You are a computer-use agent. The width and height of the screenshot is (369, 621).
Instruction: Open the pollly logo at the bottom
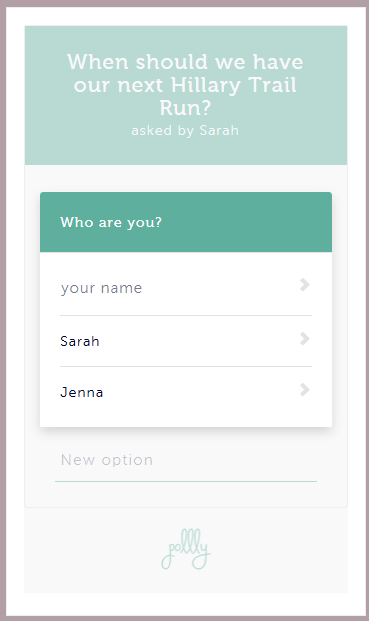(x=186, y=549)
